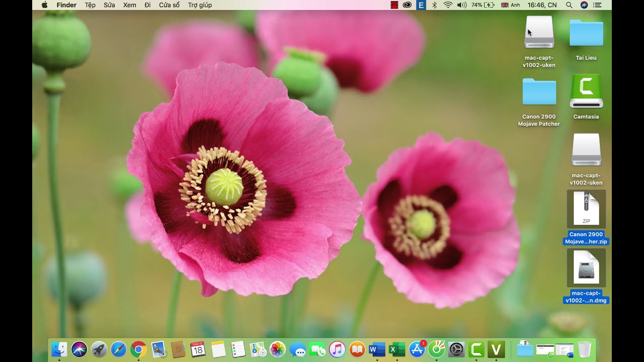Open the Trash in the Dock
Viewport: 644px width, 362px height.
[584, 349]
